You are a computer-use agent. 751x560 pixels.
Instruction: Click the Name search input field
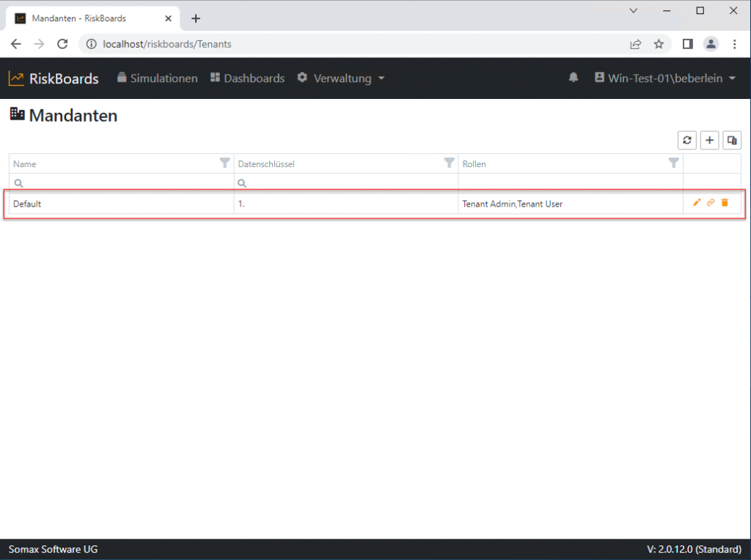[122, 183]
